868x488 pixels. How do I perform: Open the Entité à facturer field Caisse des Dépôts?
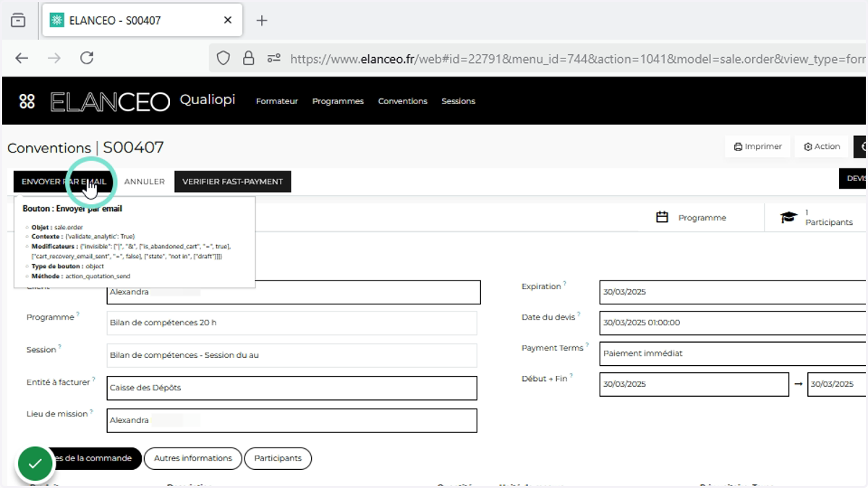(x=292, y=388)
